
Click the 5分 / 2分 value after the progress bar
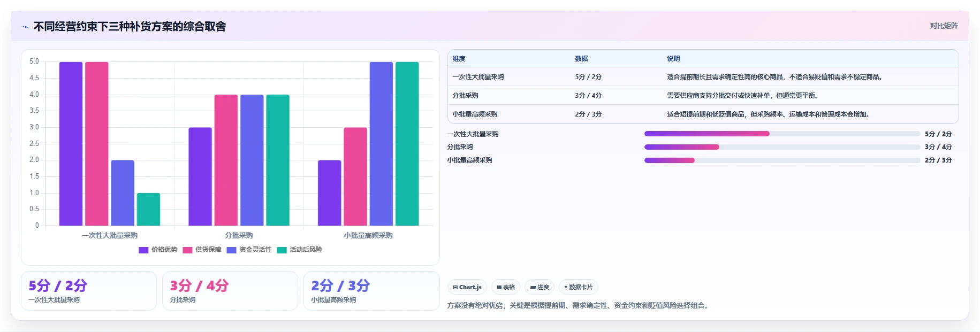click(938, 134)
